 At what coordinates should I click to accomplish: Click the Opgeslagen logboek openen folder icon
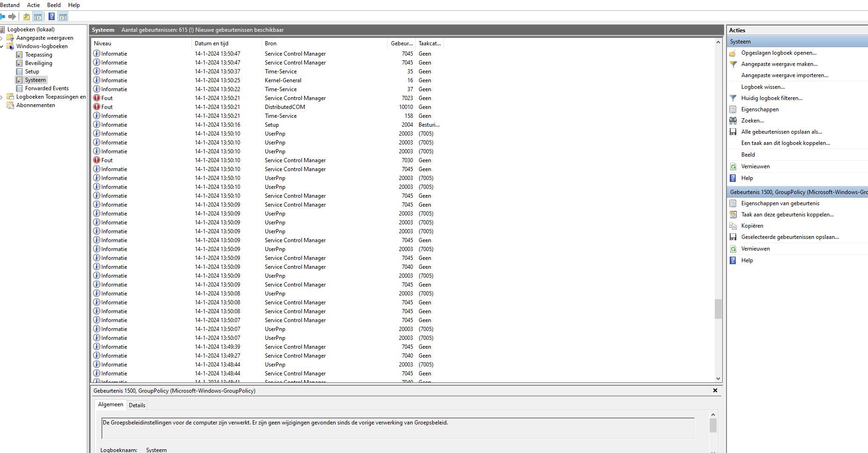click(x=733, y=53)
